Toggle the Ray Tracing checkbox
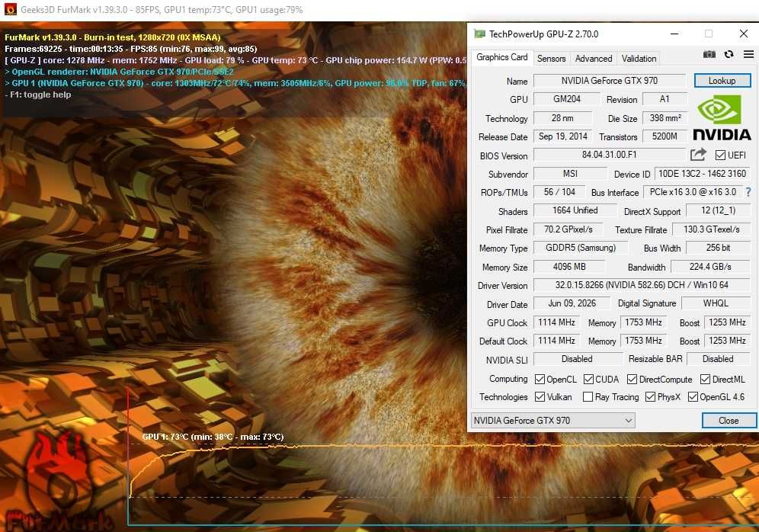This screenshot has width=759, height=532. 588,397
